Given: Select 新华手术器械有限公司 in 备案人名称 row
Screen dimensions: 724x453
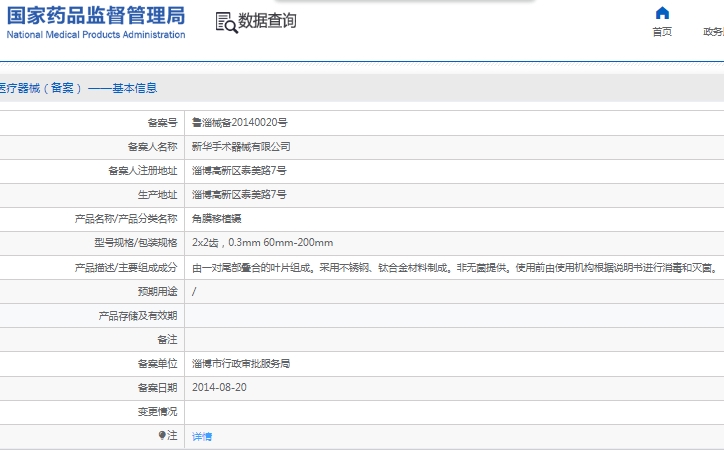Looking at the screenshot, I should coord(241,146).
